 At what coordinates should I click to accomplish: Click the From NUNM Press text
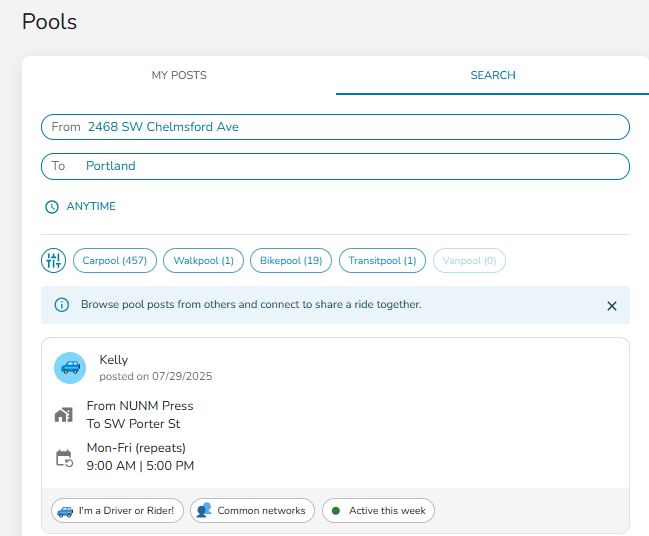[140, 406]
